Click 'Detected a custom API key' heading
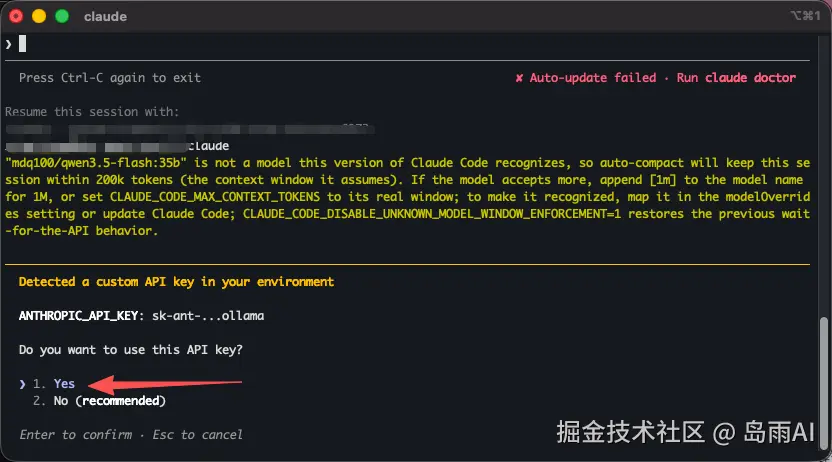 tap(176, 282)
